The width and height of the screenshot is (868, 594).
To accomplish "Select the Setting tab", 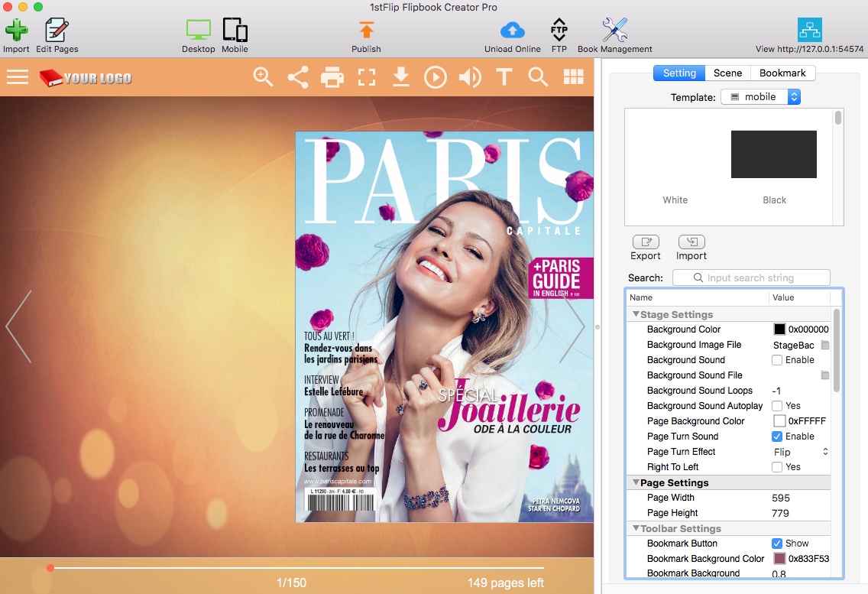I will 679,73.
